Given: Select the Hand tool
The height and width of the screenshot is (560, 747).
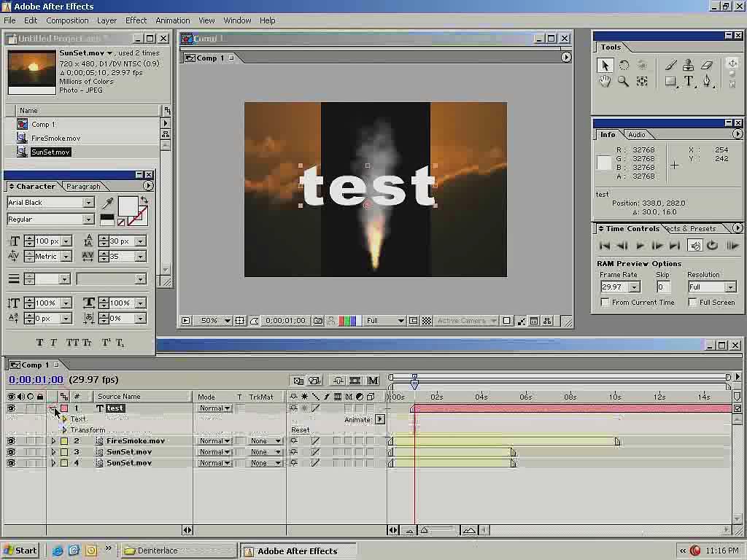Looking at the screenshot, I should [605, 82].
